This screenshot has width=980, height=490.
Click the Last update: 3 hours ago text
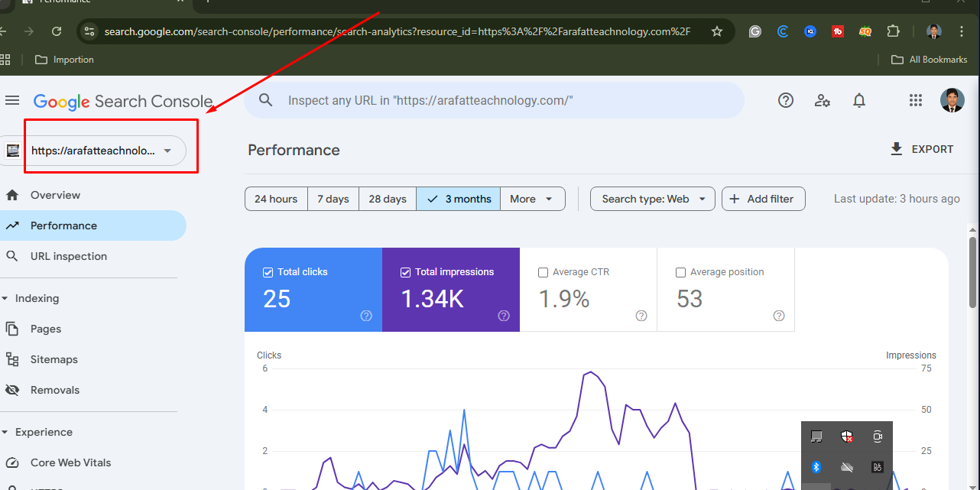pos(897,199)
